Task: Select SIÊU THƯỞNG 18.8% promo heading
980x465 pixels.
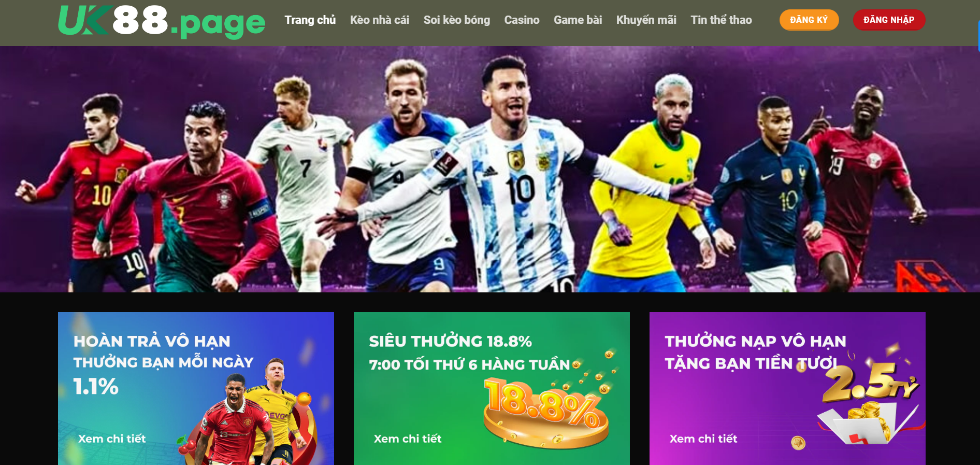Action: [450, 341]
